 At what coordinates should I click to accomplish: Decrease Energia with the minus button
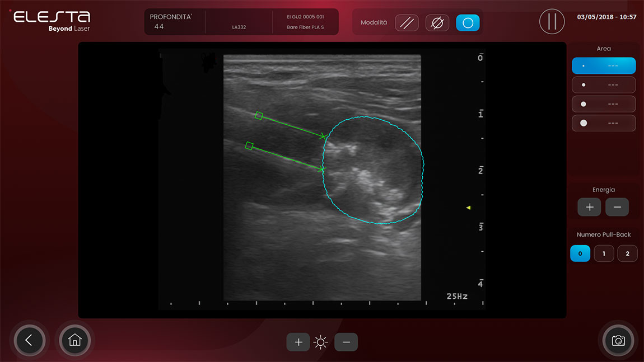[x=617, y=207]
